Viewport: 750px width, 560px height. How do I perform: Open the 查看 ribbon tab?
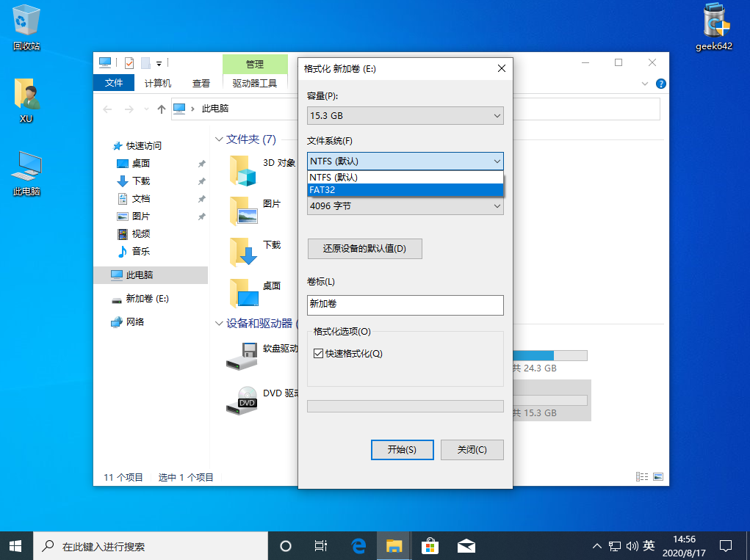[x=201, y=83]
